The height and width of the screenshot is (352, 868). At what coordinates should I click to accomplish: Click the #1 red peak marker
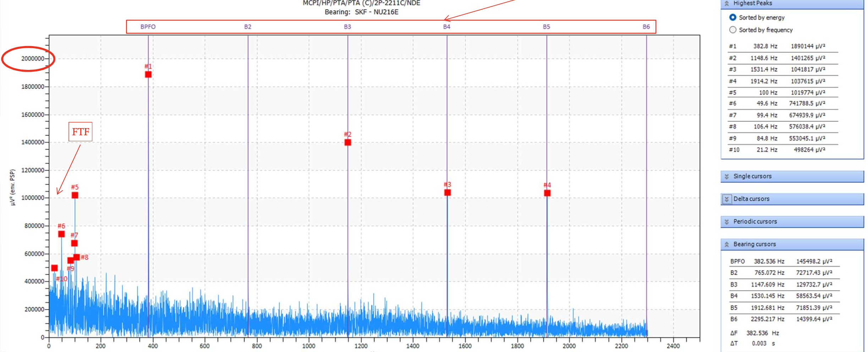point(148,75)
